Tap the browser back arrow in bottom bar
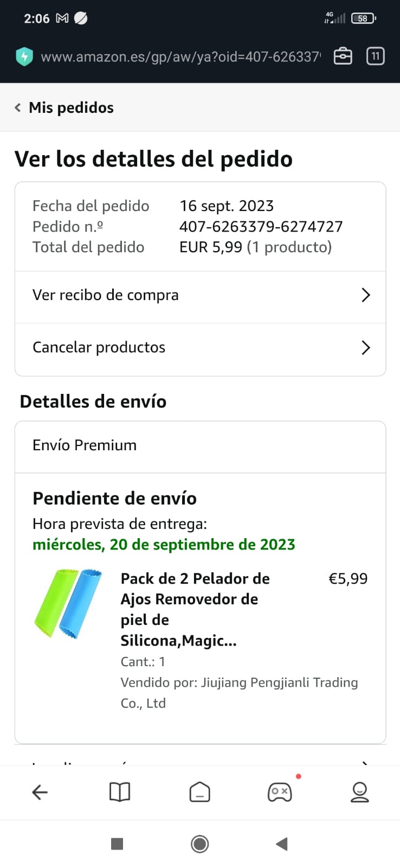Image resolution: width=400 pixels, height=868 pixels. pyautogui.click(x=40, y=792)
